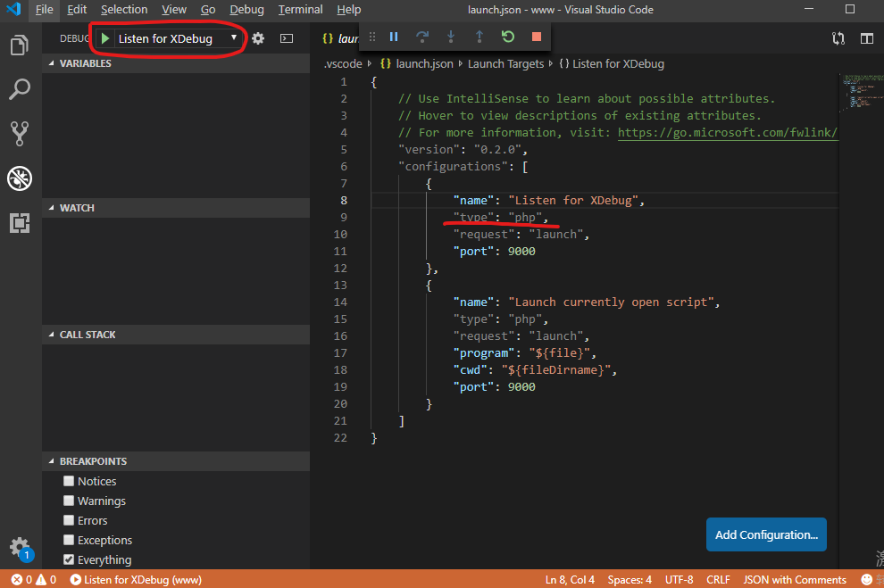The image size is (884, 588).
Task: Open the Manage gear in activity bar
Action: [x=19, y=546]
